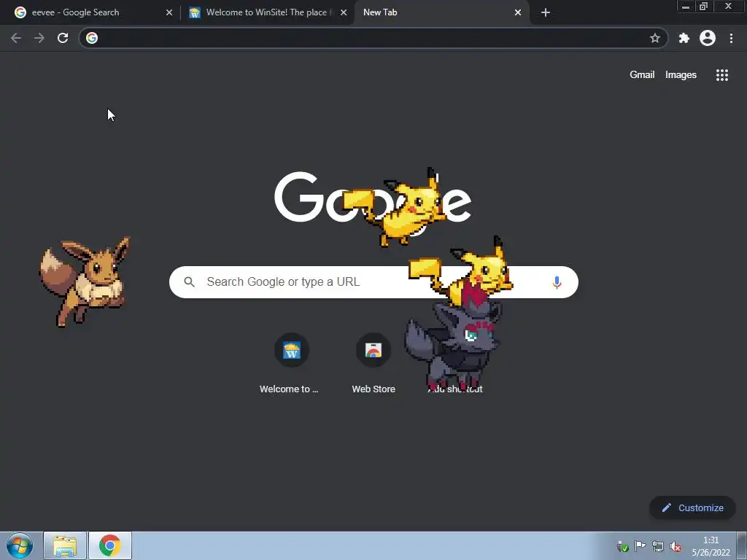
Task: Click the magnifier icon in search box
Action: click(189, 282)
